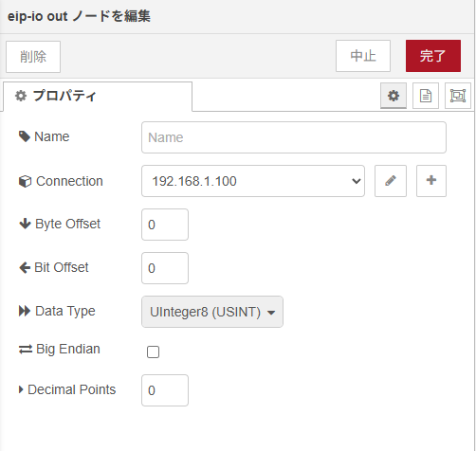Open the Connection 192.168.1.100 dropdown
This screenshot has height=451, width=476.
[253, 181]
